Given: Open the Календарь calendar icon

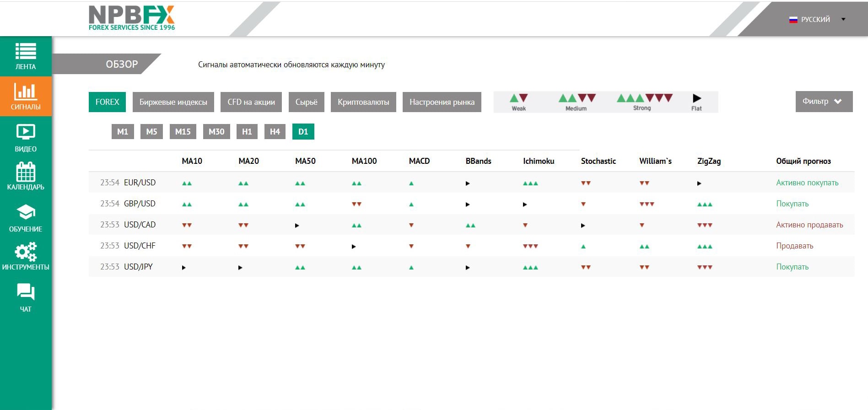Looking at the screenshot, I should point(26,172).
